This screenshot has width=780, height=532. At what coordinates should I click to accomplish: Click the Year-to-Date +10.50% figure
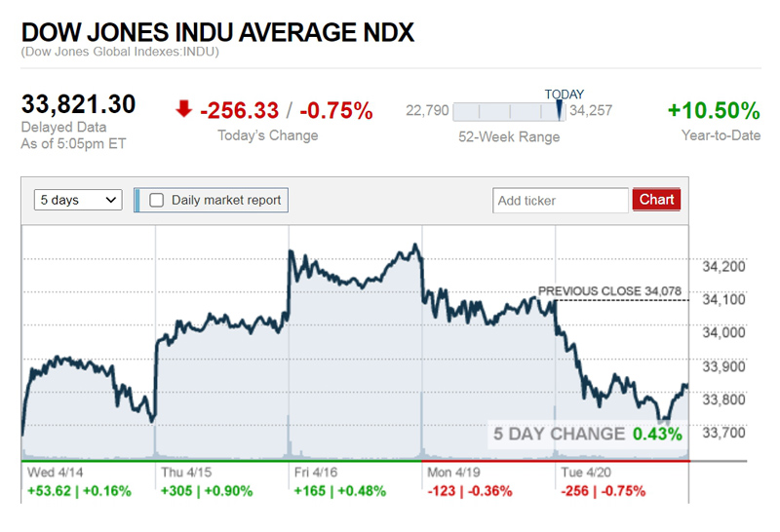[x=714, y=110]
